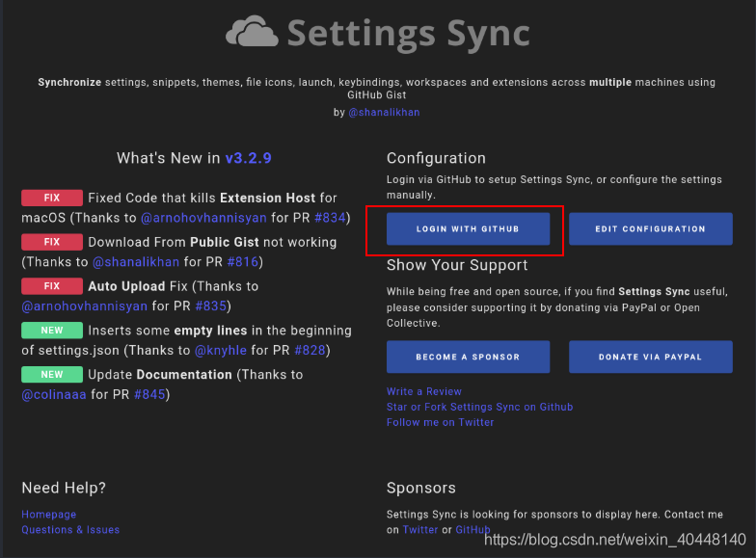Click the FIX badge for Public Gist

point(52,242)
